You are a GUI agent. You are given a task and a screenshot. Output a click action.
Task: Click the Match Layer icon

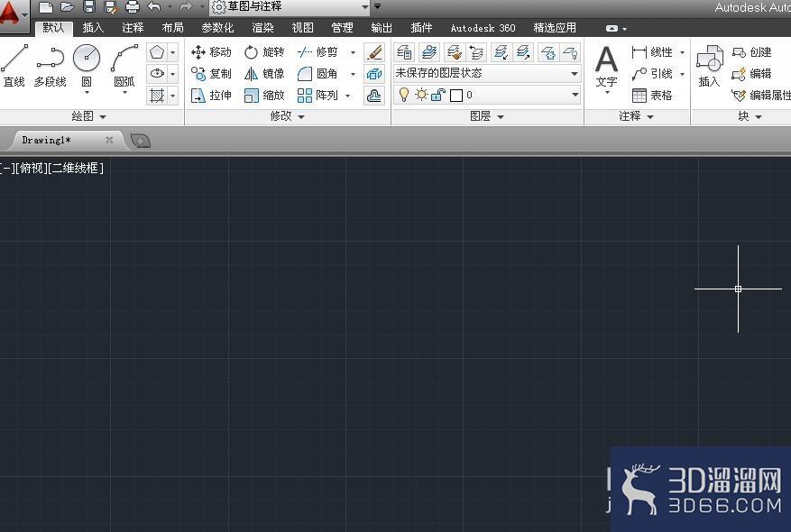coord(454,52)
